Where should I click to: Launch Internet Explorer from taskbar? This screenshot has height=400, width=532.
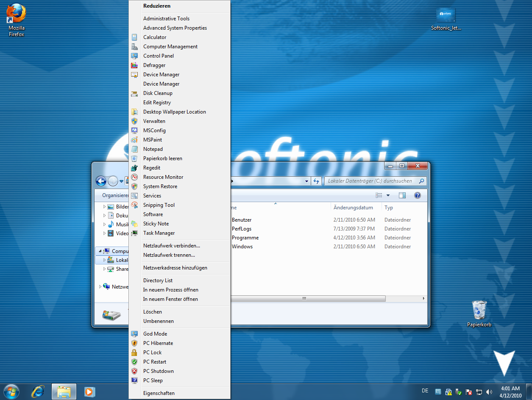tap(38, 392)
